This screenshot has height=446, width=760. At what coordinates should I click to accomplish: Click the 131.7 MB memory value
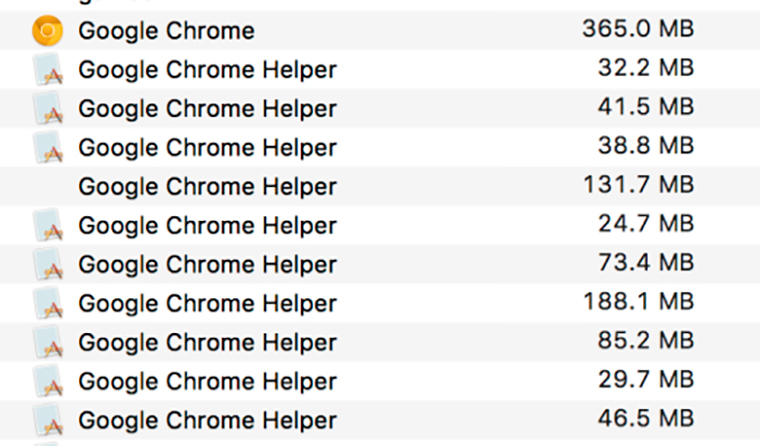point(637,185)
